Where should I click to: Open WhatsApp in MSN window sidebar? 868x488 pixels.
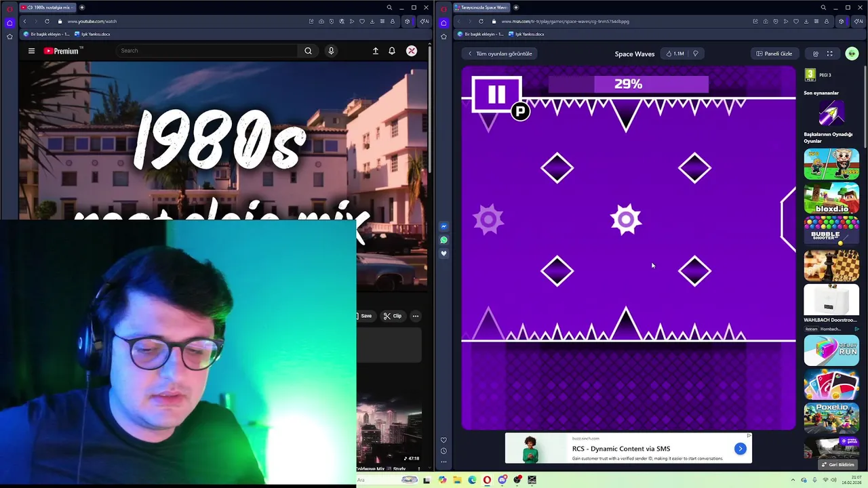[x=443, y=240]
